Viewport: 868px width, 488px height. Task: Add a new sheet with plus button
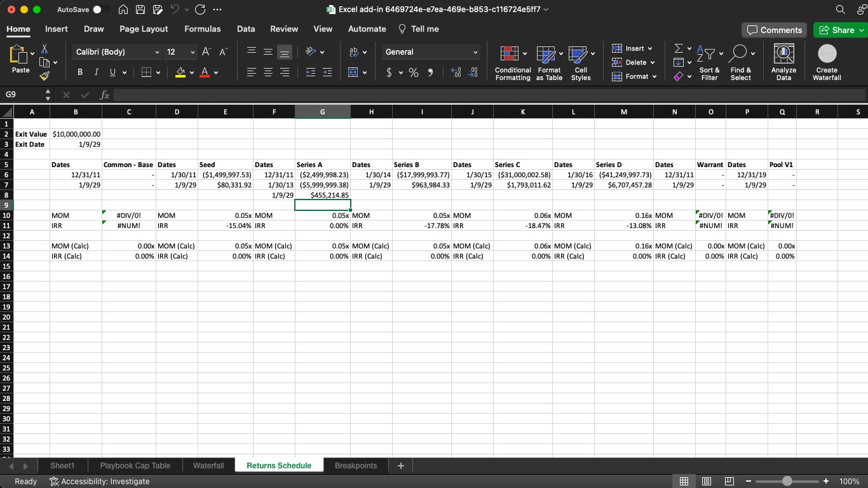[x=401, y=466]
